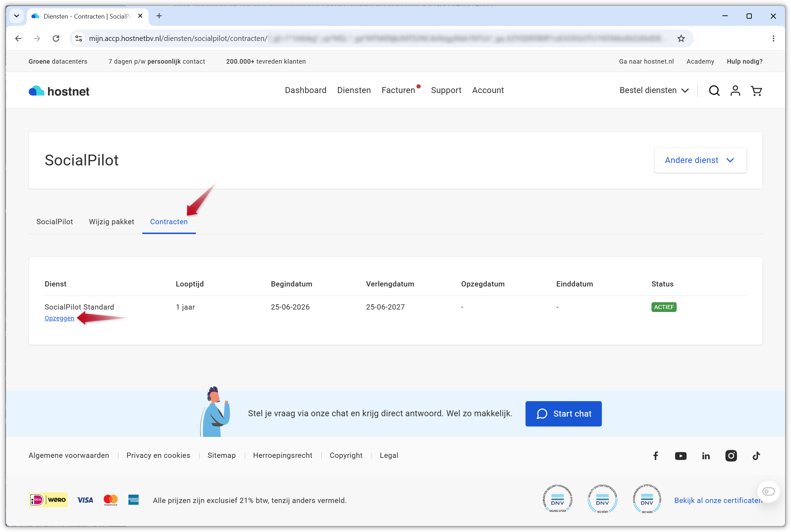Switch to the SocialPilot tab
Viewport: 791px width, 532px height.
click(x=55, y=222)
